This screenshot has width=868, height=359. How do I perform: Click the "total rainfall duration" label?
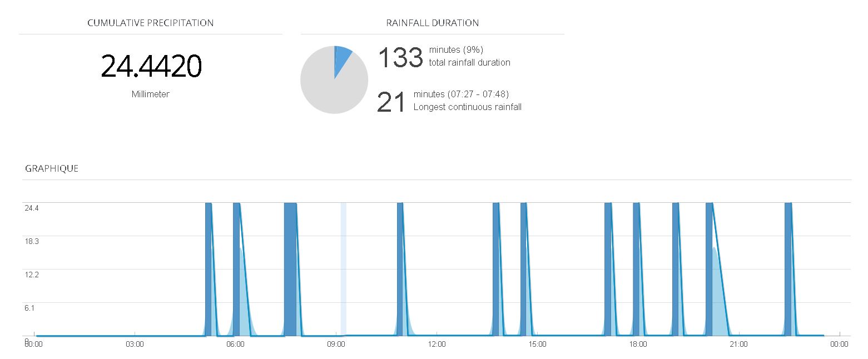[x=469, y=62]
